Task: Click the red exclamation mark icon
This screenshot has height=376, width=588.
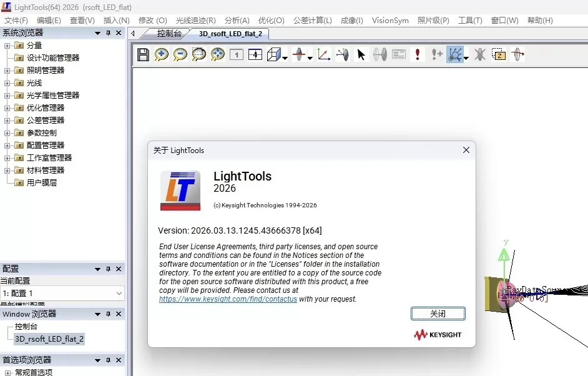Action: [418, 54]
